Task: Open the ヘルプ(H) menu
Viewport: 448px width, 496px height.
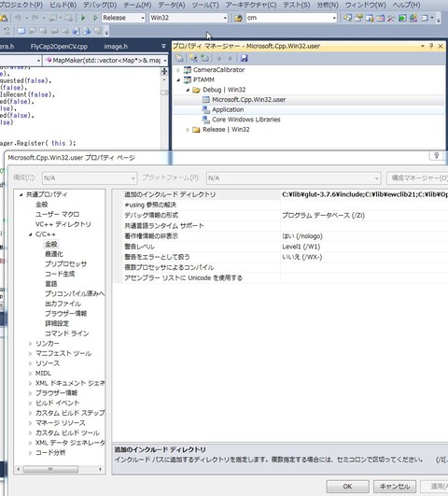Action: coord(406,5)
